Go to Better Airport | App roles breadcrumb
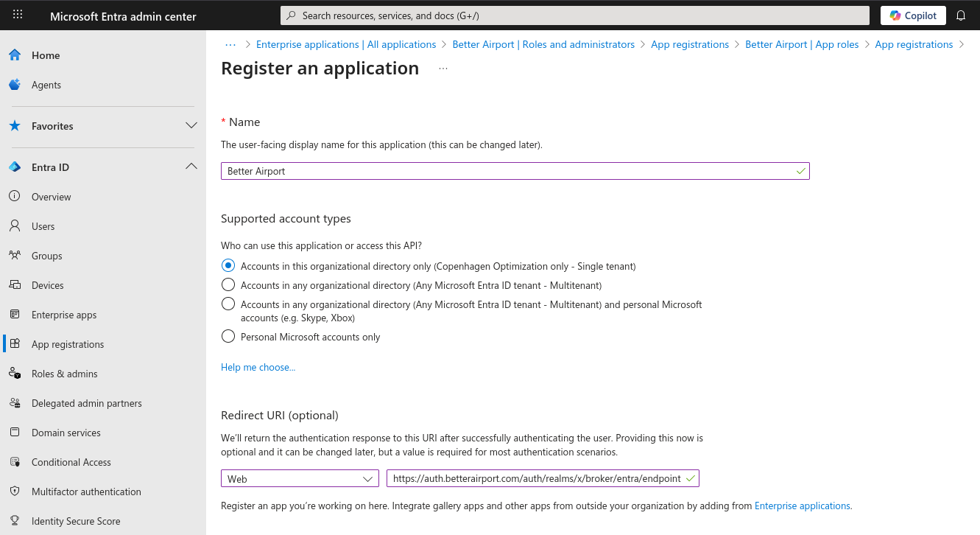Viewport: 980px width, 535px height. click(802, 44)
